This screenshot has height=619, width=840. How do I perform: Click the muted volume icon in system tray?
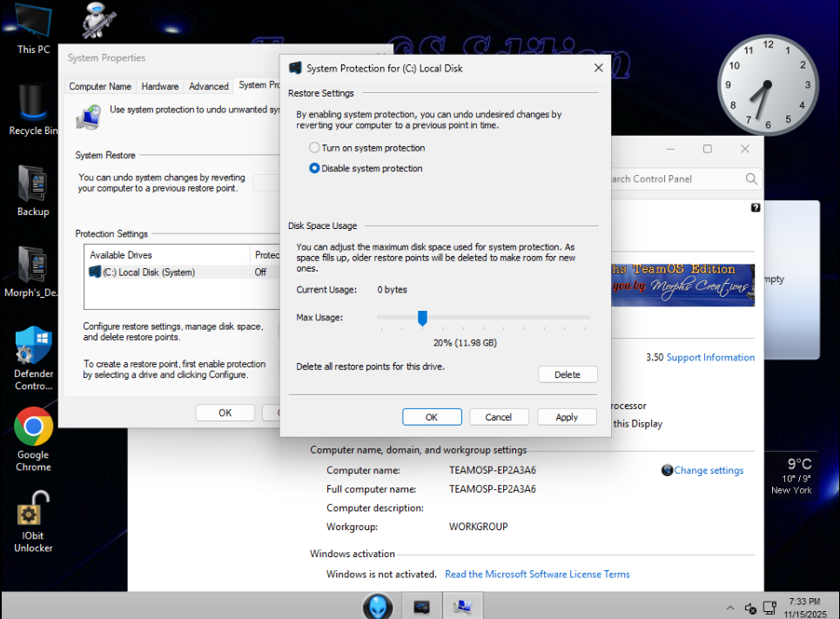click(x=750, y=608)
